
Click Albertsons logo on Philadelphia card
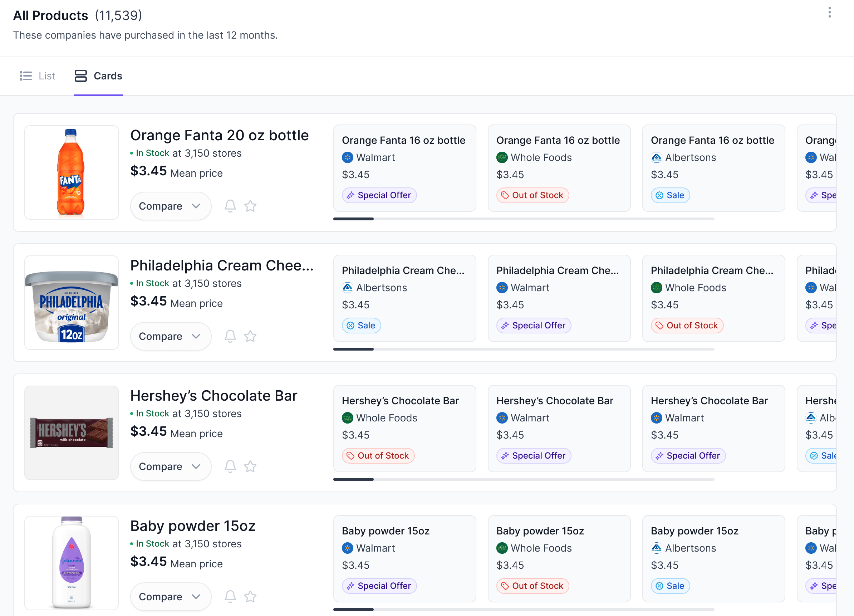pos(348,288)
